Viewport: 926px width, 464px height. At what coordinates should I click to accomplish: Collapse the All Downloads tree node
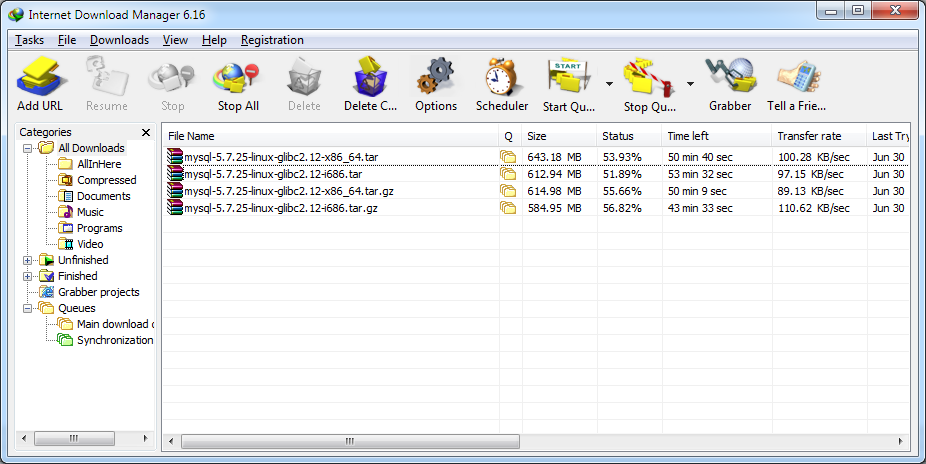(x=27, y=148)
